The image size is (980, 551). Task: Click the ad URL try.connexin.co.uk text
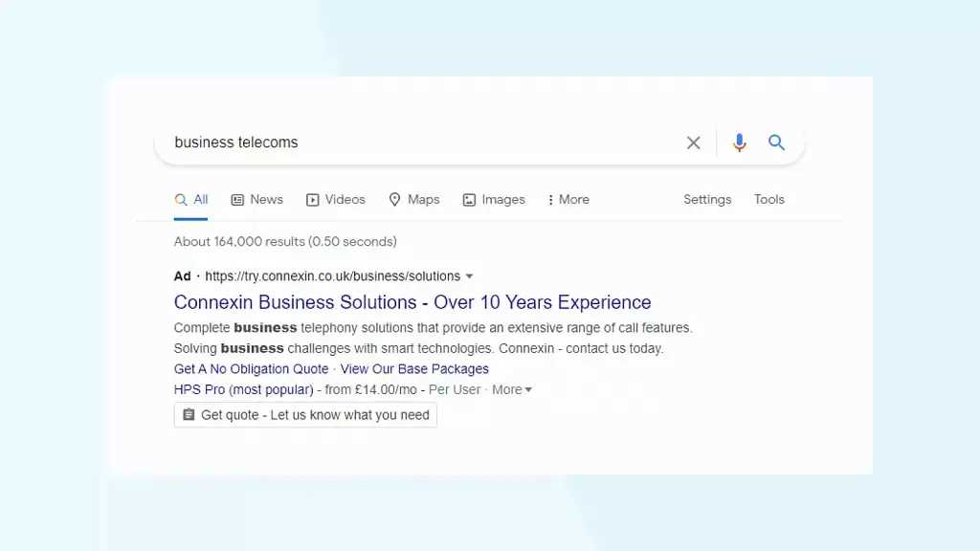click(332, 276)
